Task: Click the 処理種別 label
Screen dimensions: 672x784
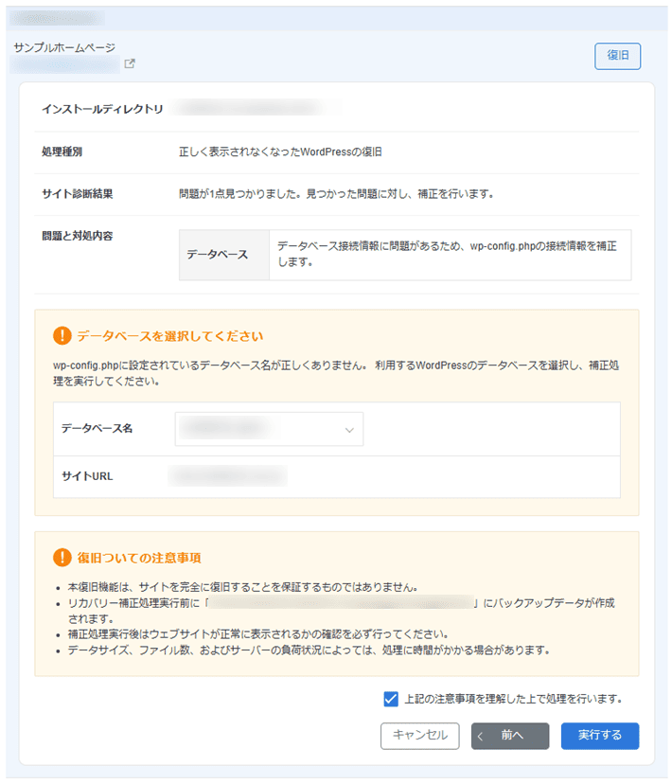Action: tap(62, 151)
